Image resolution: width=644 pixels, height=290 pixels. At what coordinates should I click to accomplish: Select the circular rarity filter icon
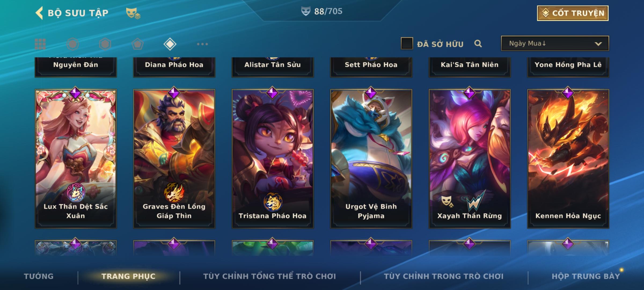click(72, 44)
